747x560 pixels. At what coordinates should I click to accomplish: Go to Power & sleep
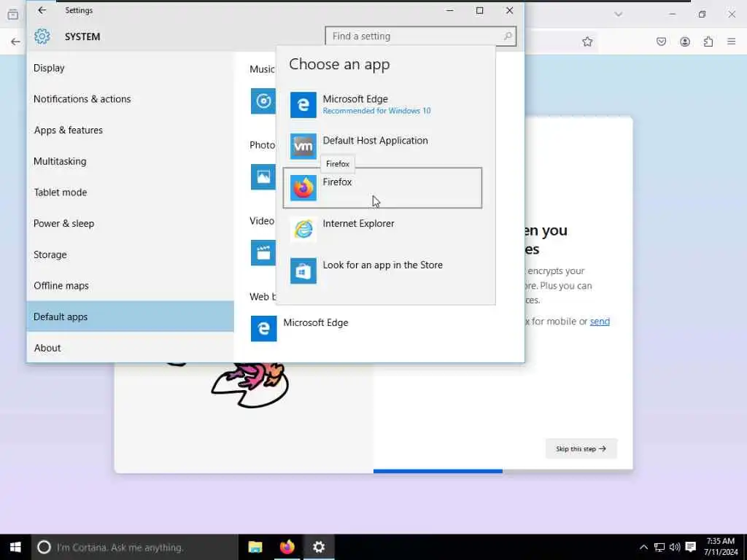click(130, 223)
